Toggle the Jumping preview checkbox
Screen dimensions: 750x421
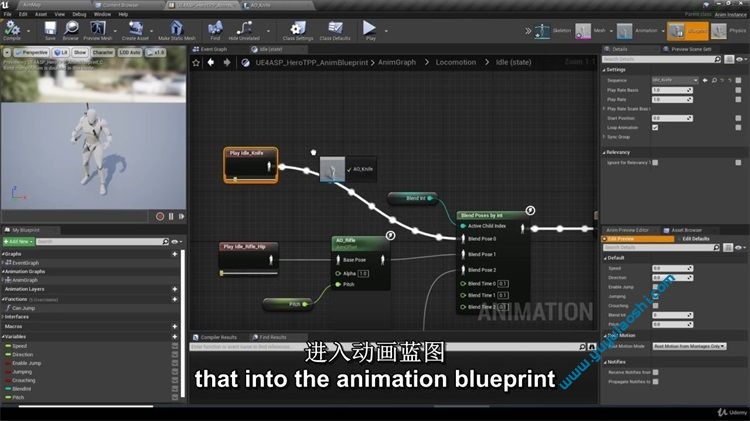(x=655, y=296)
